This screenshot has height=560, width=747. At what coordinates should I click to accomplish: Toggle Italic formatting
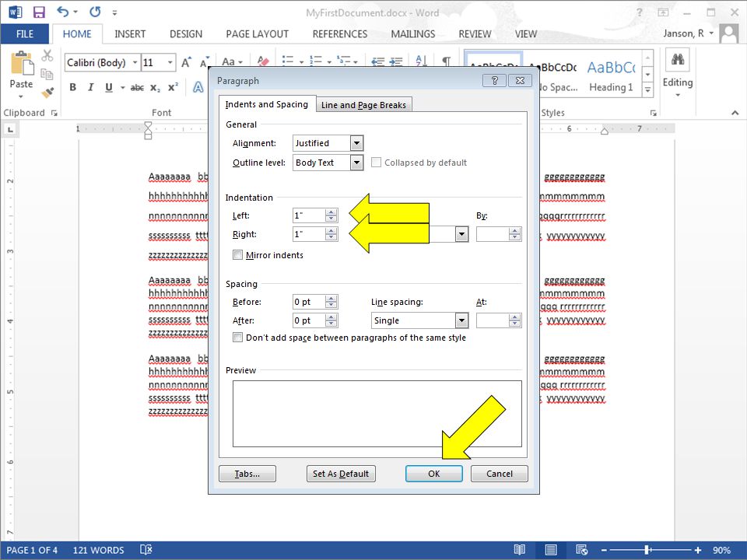pyautogui.click(x=90, y=87)
